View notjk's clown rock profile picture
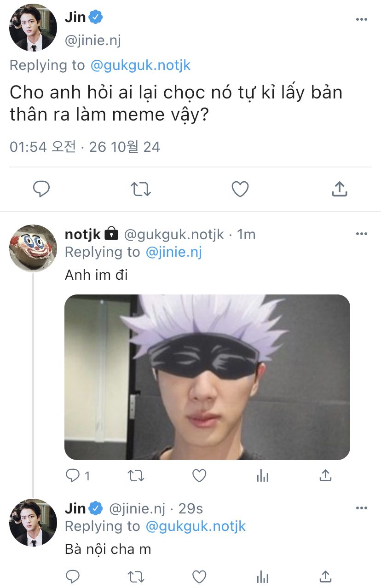The width and height of the screenshot is (381, 588). pos(33,248)
